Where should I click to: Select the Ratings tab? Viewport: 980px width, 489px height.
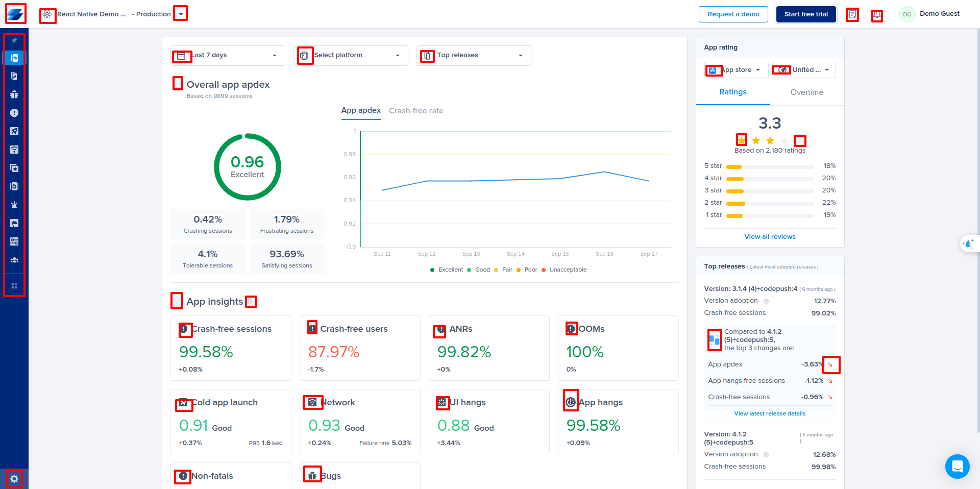(x=733, y=92)
